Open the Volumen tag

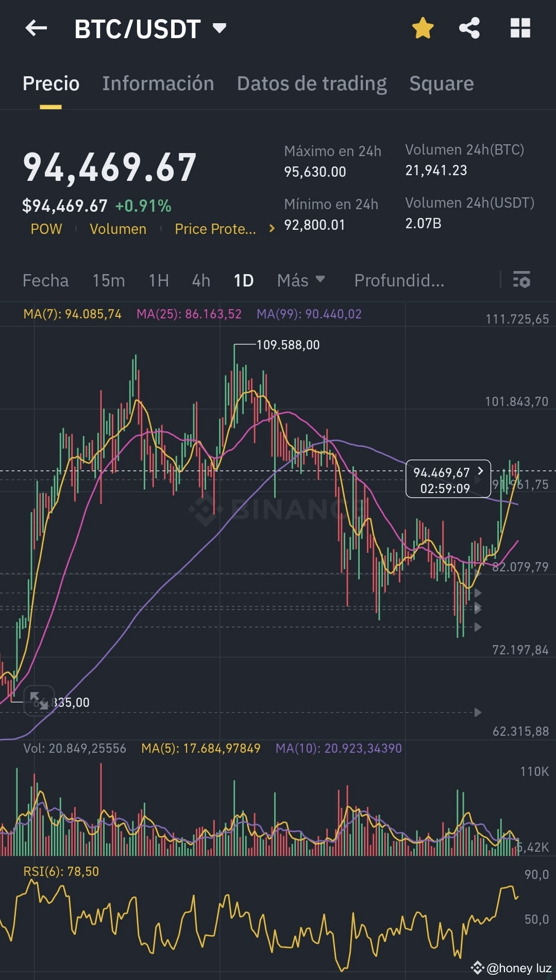[x=118, y=229]
